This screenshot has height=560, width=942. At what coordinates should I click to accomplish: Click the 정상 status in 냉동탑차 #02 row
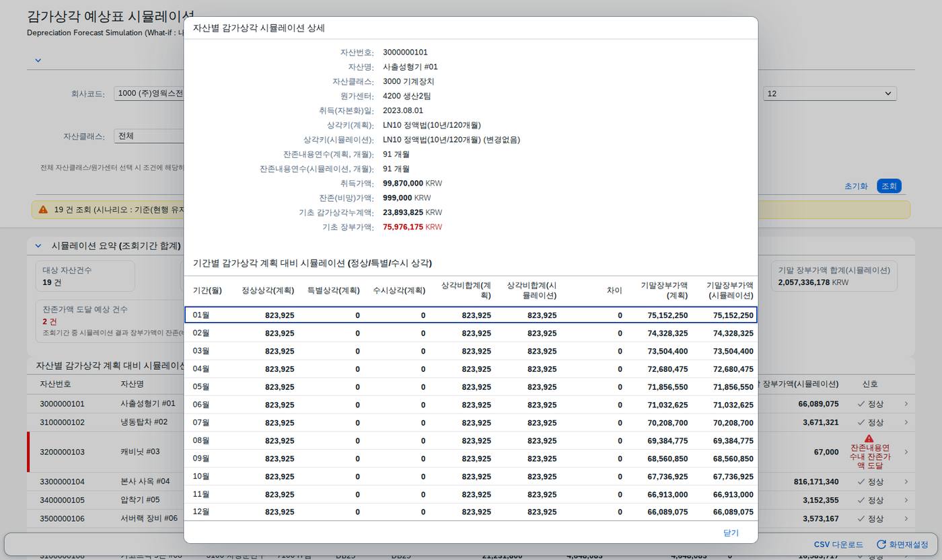pos(870,422)
